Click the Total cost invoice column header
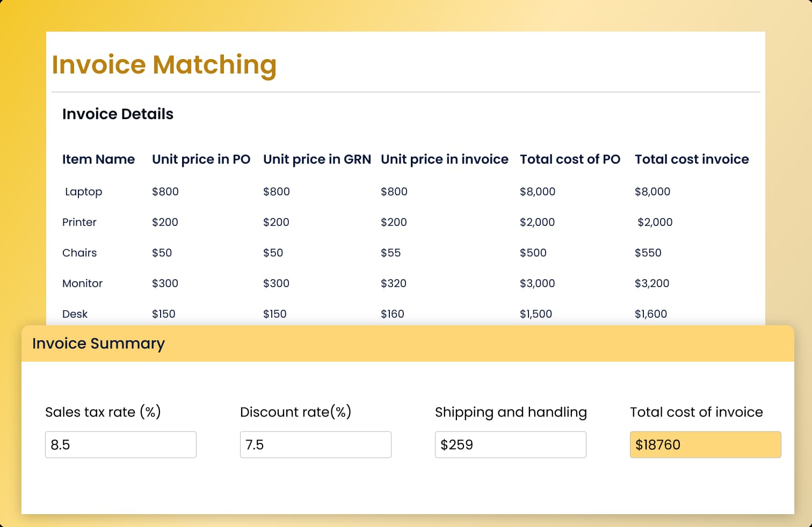Viewport: 812px width, 527px height. pyautogui.click(x=692, y=159)
